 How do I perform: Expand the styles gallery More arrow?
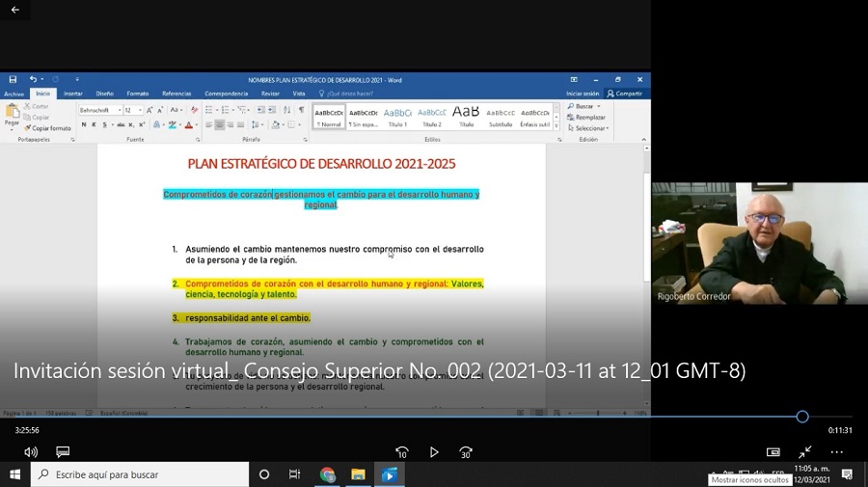click(556, 126)
